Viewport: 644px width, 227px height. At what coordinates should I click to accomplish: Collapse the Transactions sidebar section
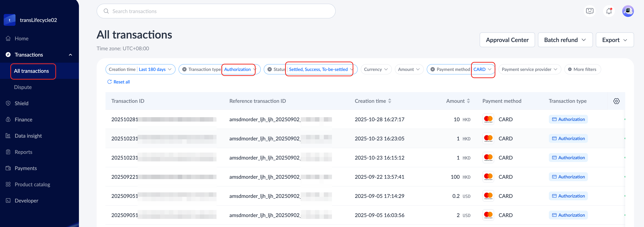[x=70, y=55]
